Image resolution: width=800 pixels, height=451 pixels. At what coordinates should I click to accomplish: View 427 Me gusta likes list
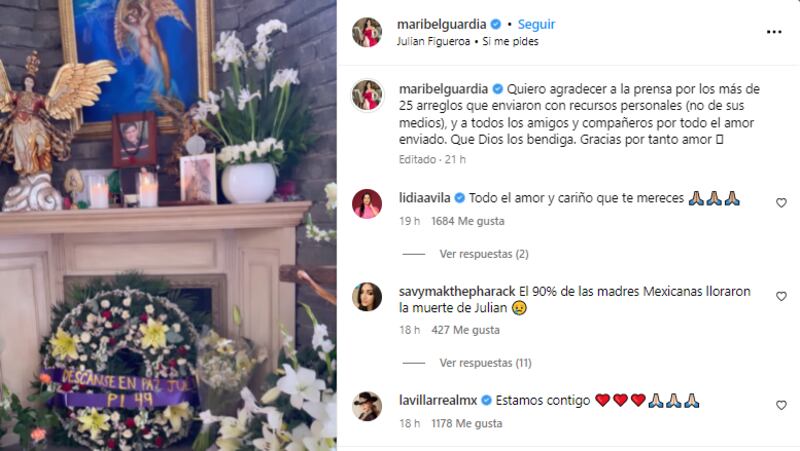(x=465, y=330)
